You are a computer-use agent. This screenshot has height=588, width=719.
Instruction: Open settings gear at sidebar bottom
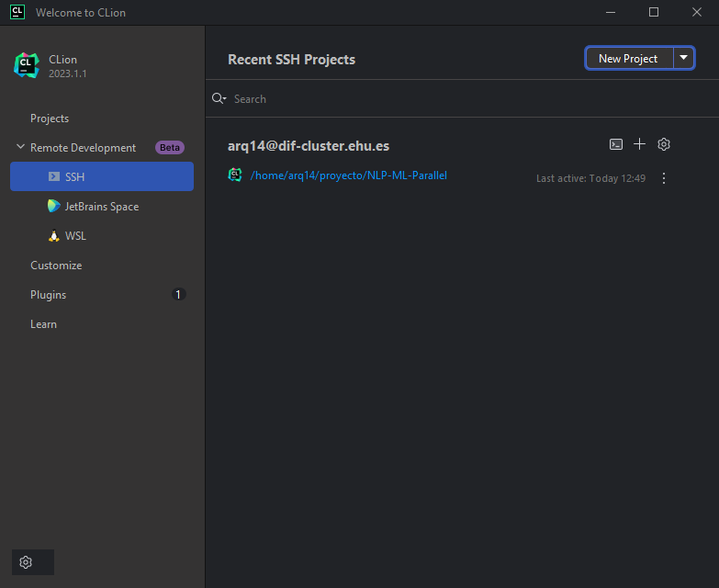pos(26,562)
